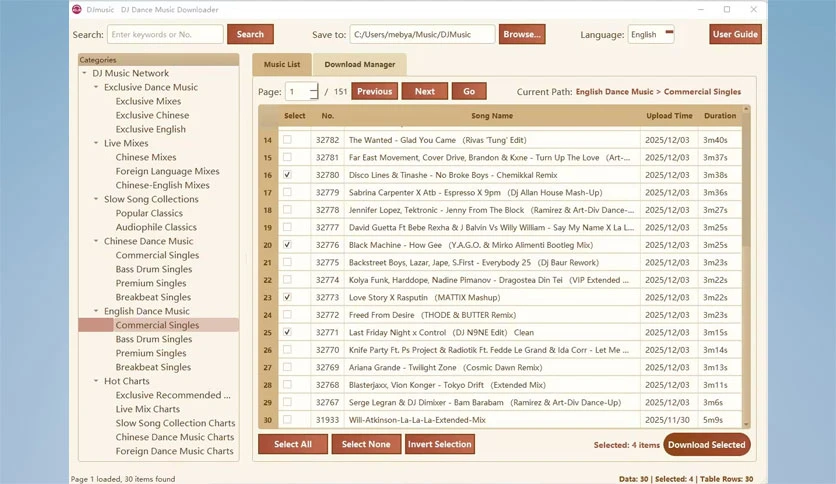836x484 pixels.
Task: Click upload date 2025/11/30
Action: 667,420
